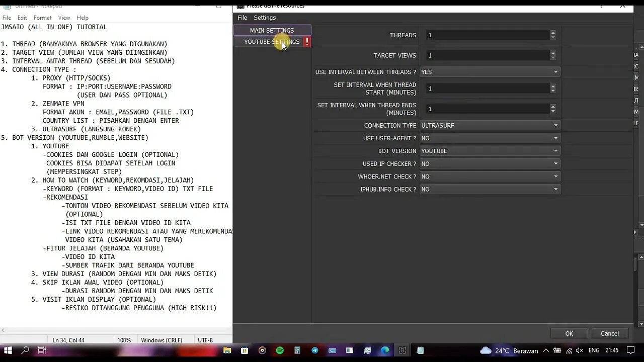Open Notepad File menu

7,18
